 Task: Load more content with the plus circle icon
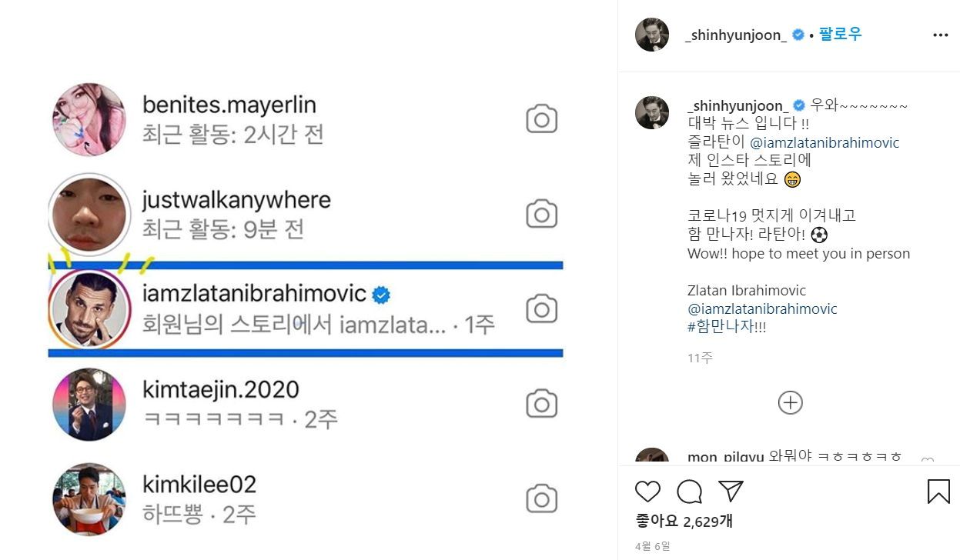(x=790, y=402)
